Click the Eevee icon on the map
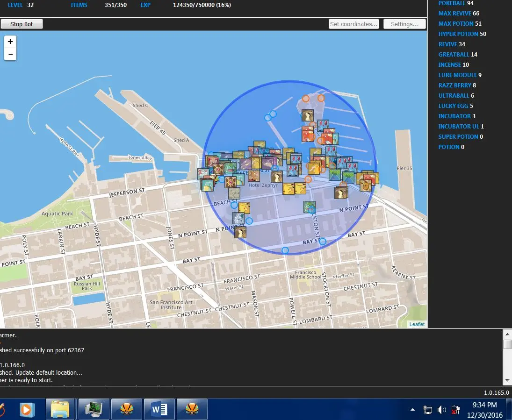The height and width of the screenshot is (420, 512). [366, 185]
